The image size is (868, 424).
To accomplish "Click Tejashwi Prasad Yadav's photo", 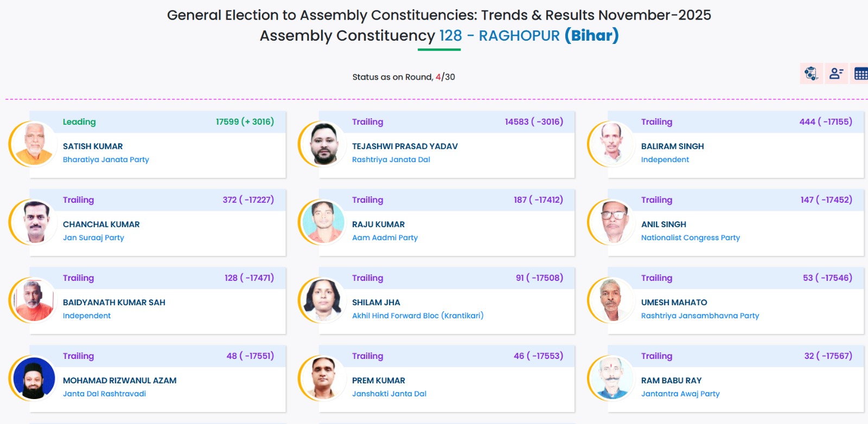I will point(323,144).
